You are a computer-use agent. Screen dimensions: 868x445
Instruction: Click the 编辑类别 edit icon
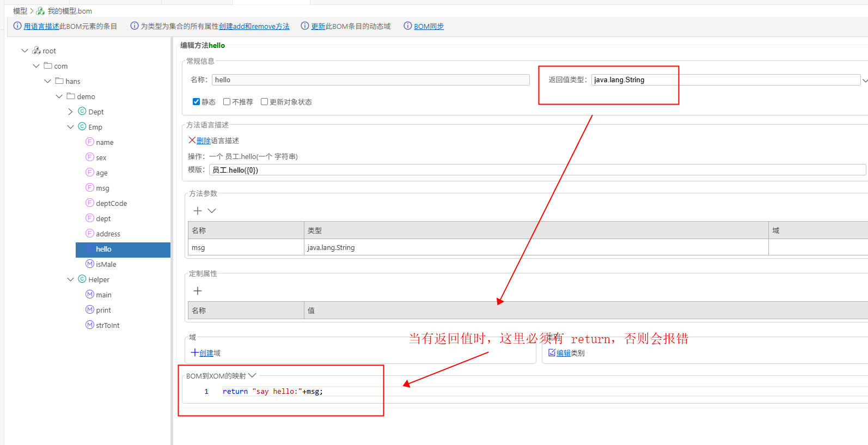click(x=552, y=353)
